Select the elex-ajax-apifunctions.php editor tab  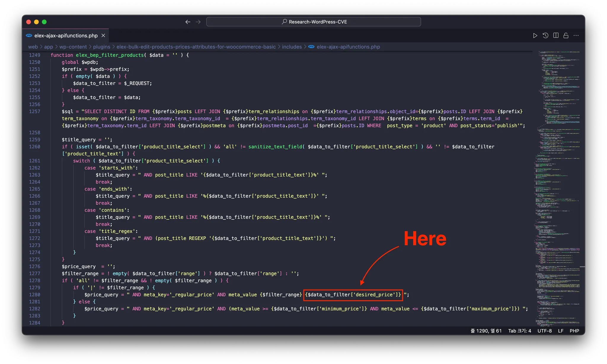(x=66, y=36)
